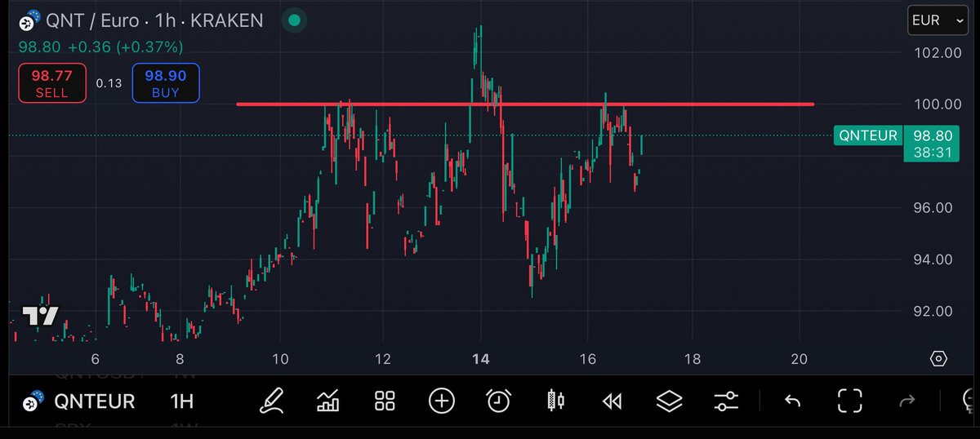
Task: Tap the fullscreen frame icon
Action: [x=850, y=401]
